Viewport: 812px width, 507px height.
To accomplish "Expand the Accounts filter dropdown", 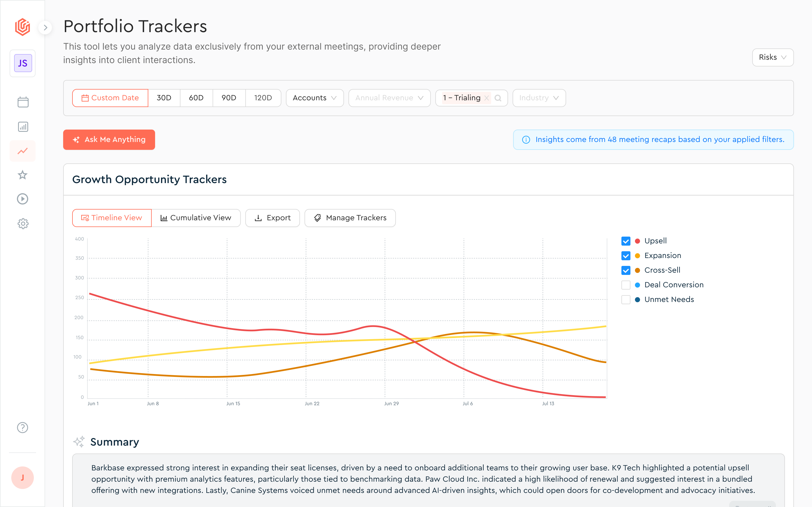I will pos(314,98).
